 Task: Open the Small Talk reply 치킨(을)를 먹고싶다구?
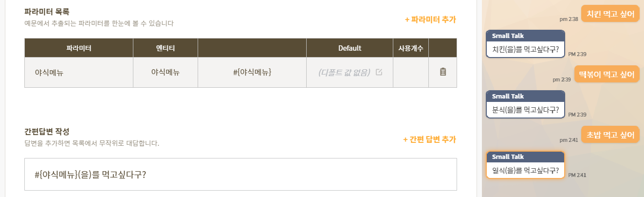[x=525, y=44]
